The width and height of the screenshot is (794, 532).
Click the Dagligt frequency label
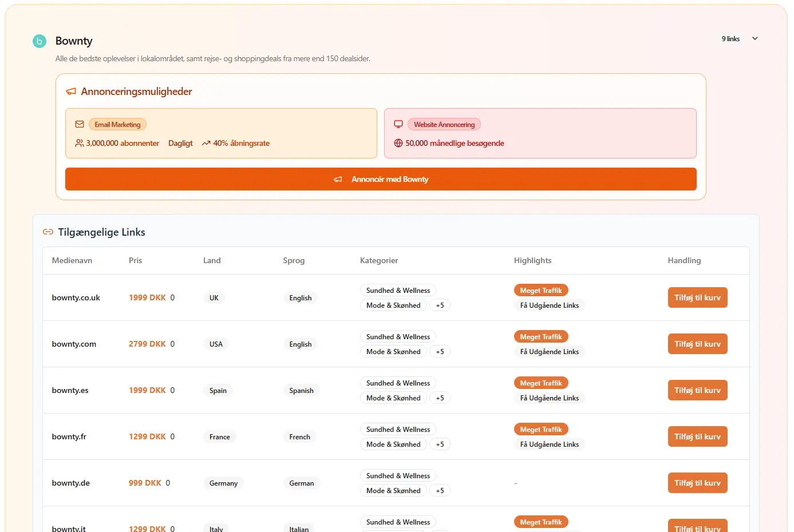[x=180, y=143]
